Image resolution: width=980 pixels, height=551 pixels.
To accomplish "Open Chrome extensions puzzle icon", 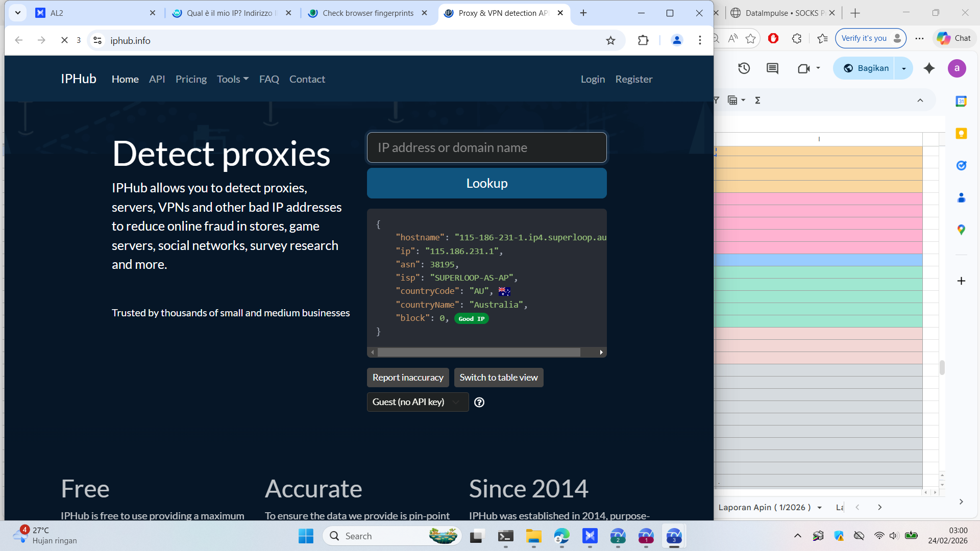I will (643, 40).
